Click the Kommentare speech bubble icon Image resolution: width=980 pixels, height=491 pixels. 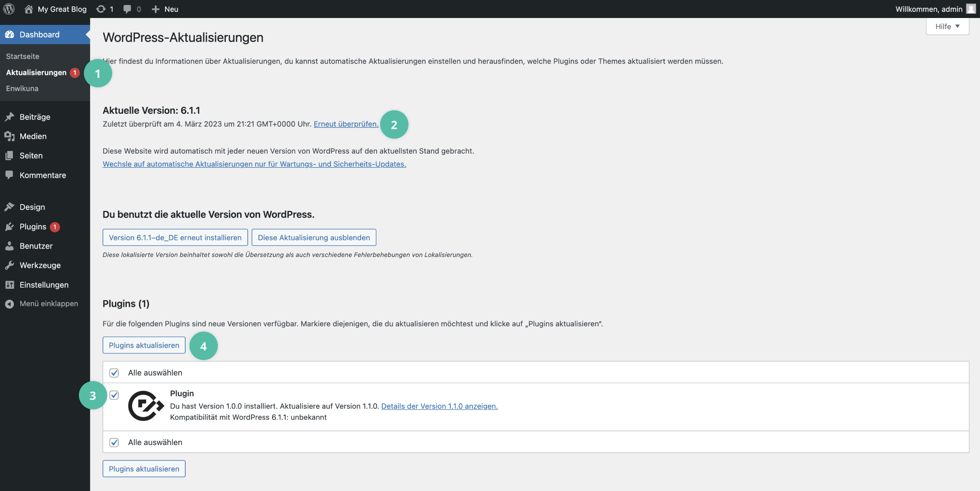point(10,175)
